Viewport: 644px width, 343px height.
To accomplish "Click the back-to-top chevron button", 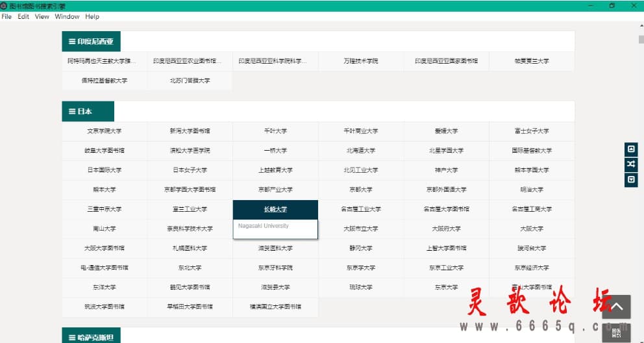I will (616, 307).
